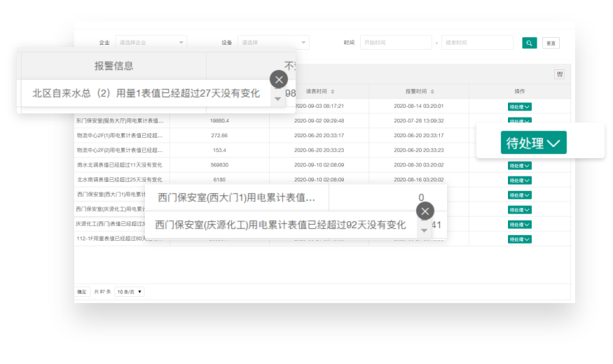The height and width of the screenshot is (364, 613).
Task: Expand 待处理 for the 2020-08-30 03:20:02 row
Action: click(519, 165)
